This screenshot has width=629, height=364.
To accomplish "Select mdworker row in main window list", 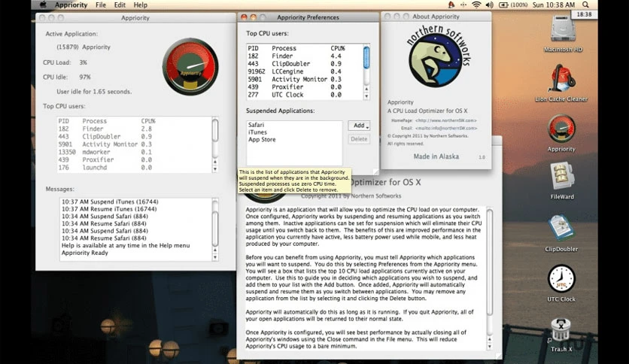I will click(135, 152).
